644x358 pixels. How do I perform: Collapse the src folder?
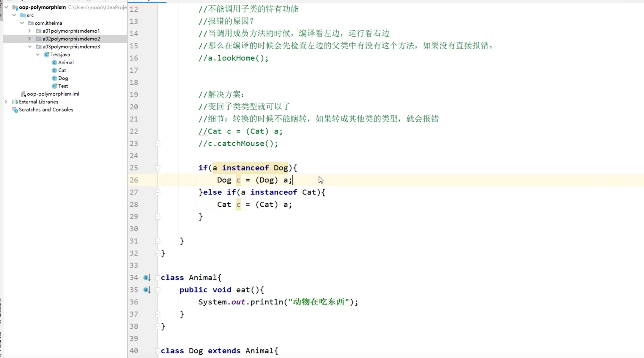click(14, 15)
